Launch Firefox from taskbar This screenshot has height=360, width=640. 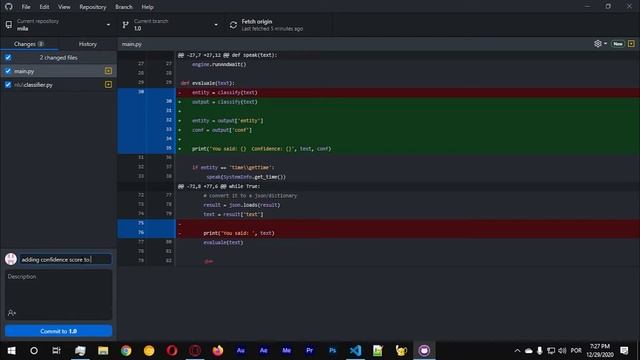pyautogui.click(x=218, y=351)
